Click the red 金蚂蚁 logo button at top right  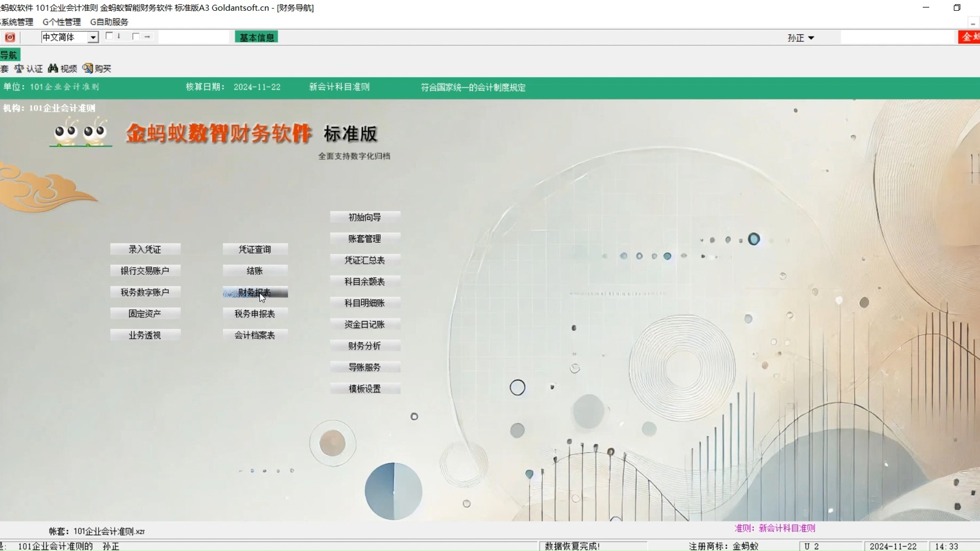(969, 37)
